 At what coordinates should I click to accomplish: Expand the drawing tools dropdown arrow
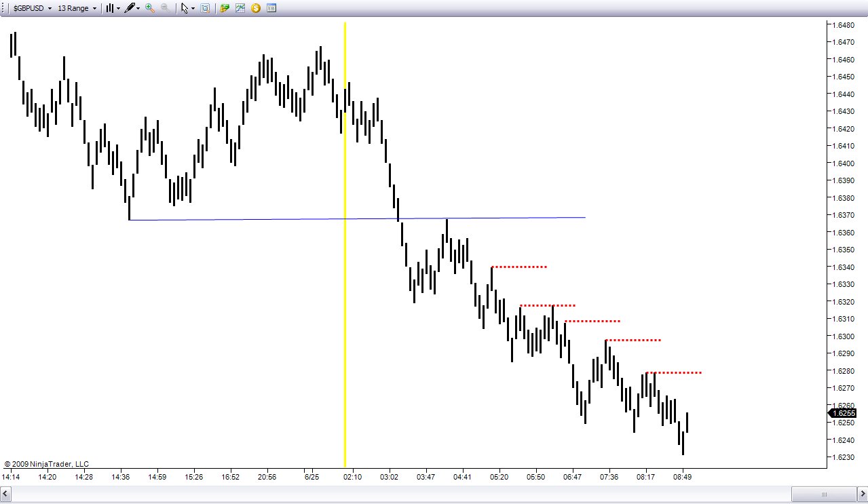(x=138, y=9)
